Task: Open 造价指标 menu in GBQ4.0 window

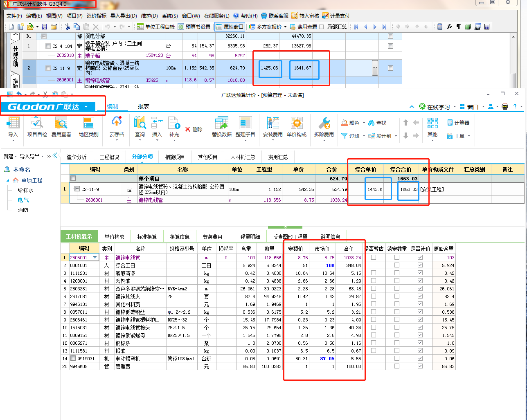Action: (96, 16)
